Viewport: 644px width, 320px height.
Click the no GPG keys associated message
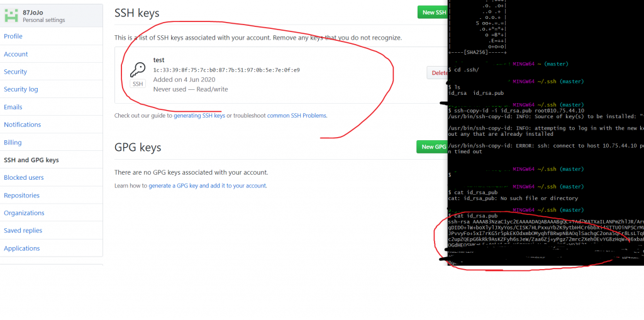coord(191,172)
